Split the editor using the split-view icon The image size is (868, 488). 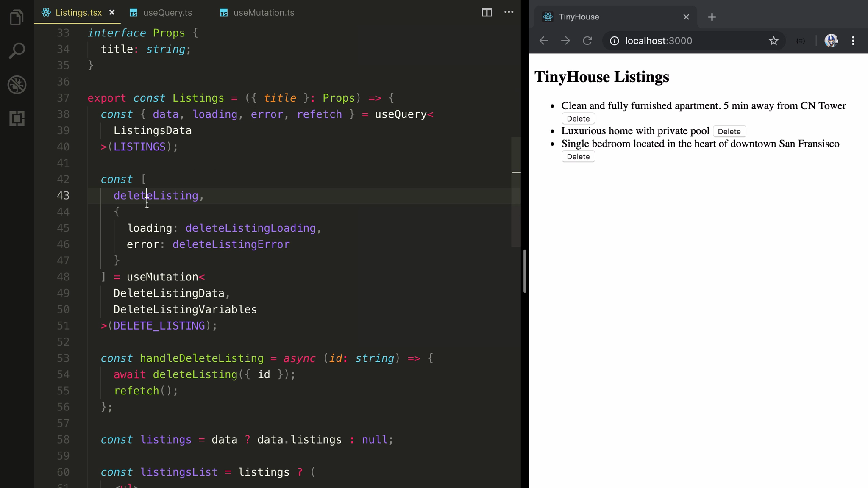[487, 12]
